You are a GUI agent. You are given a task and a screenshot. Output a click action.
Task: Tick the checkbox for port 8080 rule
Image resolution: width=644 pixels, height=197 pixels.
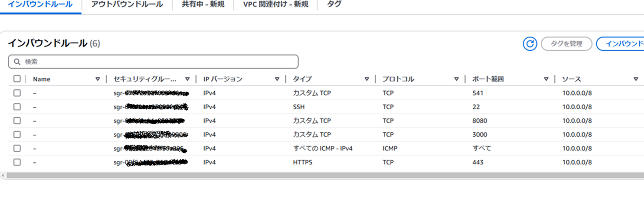tap(17, 121)
